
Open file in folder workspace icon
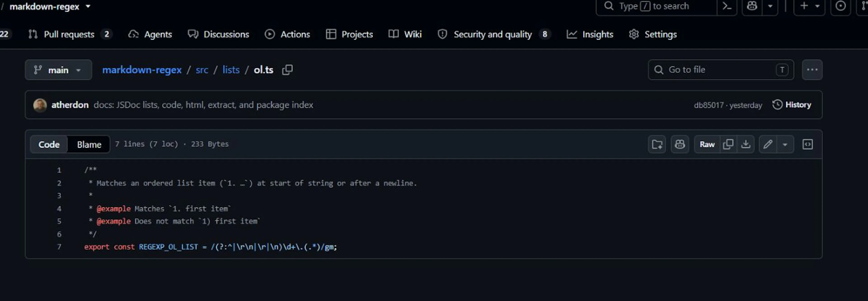657,144
